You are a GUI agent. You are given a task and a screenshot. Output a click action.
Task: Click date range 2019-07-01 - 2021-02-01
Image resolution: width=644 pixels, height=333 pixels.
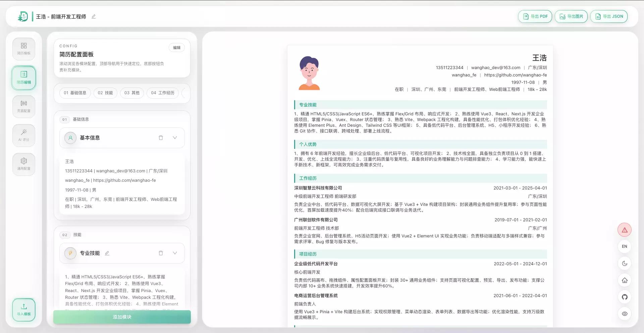[x=521, y=220]
